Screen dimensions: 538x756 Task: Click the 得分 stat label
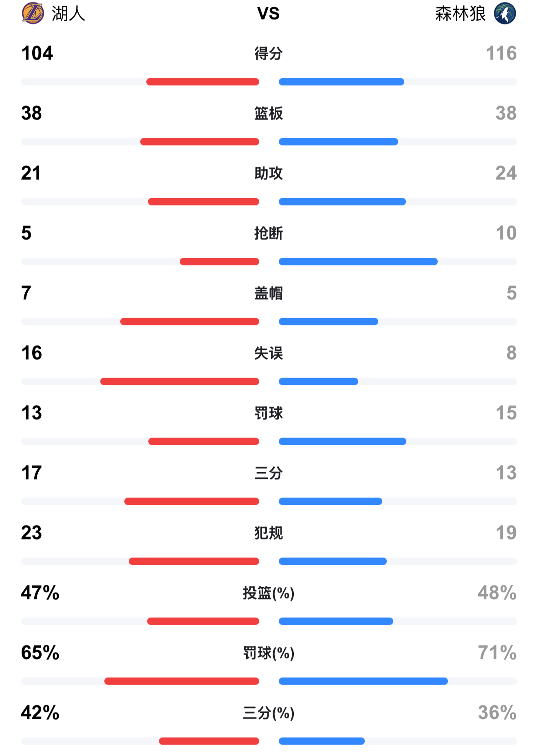click(x=269, y=53)
